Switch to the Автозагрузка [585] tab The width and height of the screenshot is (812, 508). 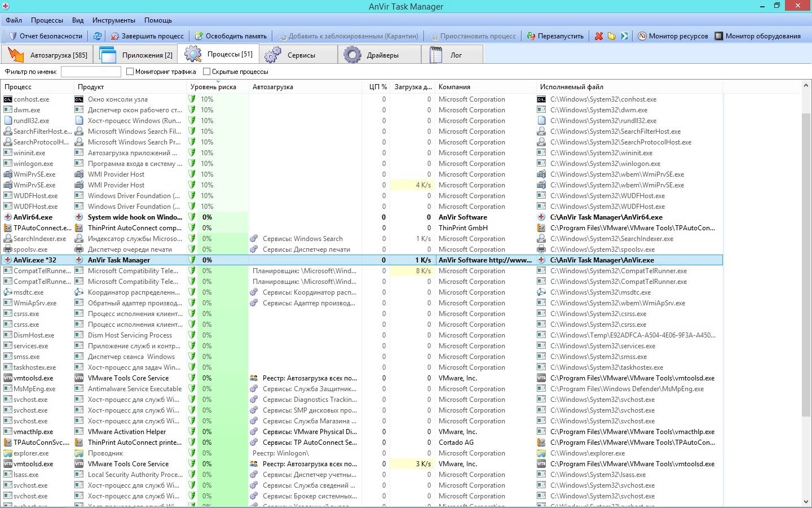pos(48,55)
